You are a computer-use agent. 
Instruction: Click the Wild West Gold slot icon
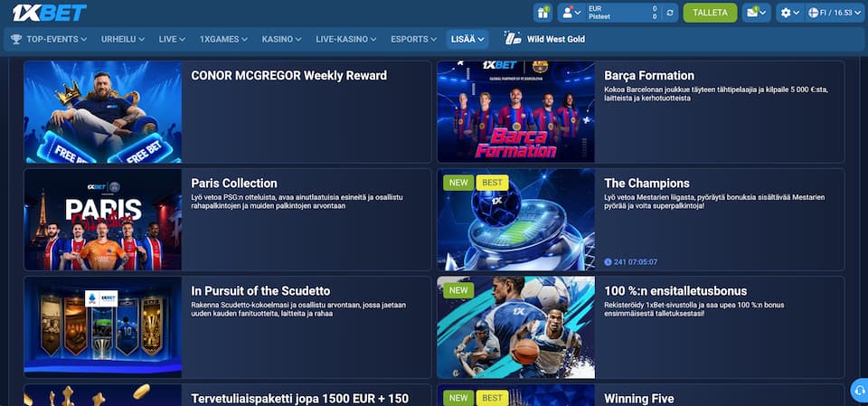(512, 38)
